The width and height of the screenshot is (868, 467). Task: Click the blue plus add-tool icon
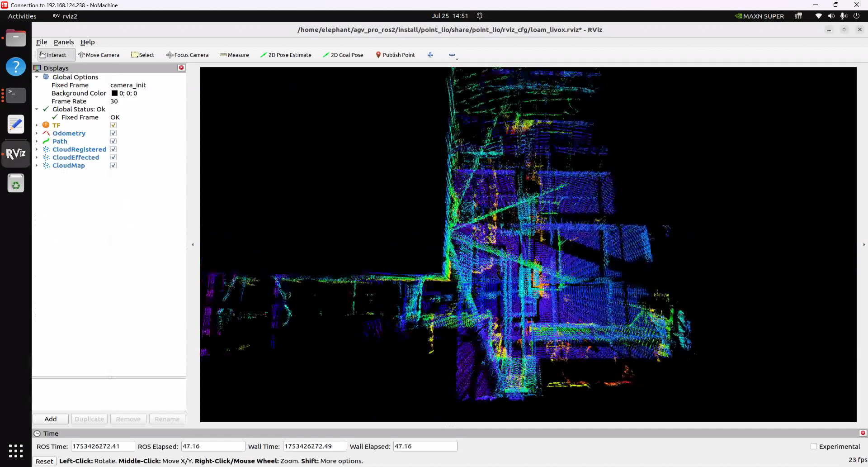tap(430, 55)
